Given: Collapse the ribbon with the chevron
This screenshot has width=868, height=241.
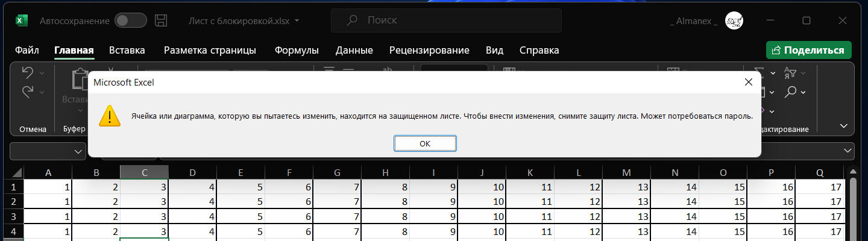Looking at the screenshot, I should (x=843, y=126).
